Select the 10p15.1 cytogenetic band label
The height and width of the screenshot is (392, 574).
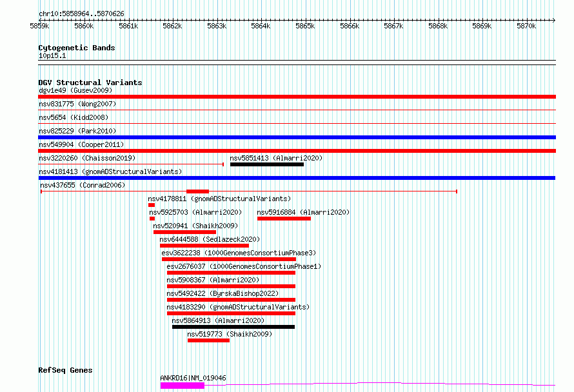[52, 55]
